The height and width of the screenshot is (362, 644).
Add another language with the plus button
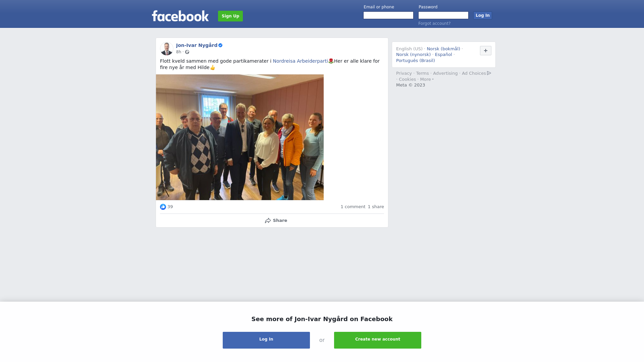click(485, 51)
